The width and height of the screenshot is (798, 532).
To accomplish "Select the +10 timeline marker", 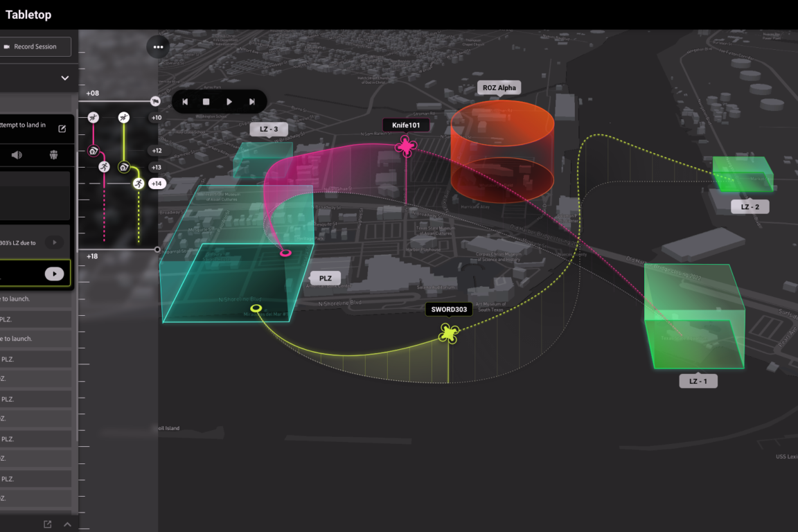I will (x=157, y=118).
